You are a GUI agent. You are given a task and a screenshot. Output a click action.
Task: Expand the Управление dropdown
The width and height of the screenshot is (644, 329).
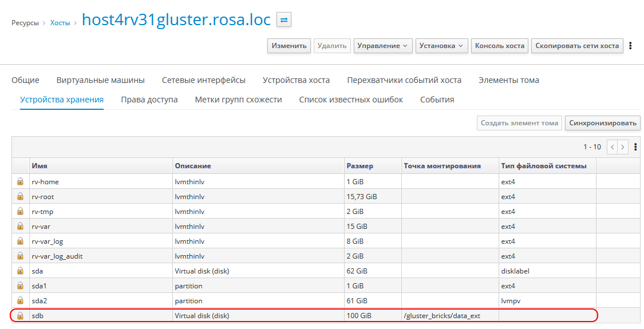point(383,46)
